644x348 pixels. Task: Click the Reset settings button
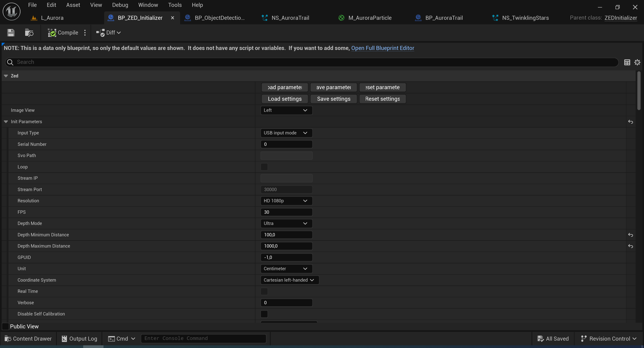pos(383,99)
